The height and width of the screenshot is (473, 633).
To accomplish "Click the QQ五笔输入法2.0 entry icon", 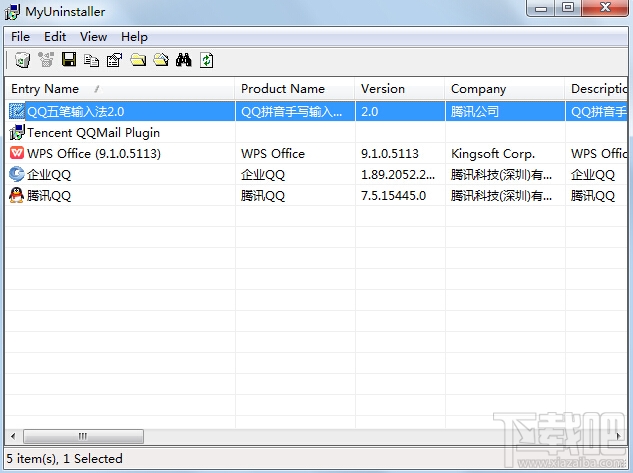I will (17, 111).
